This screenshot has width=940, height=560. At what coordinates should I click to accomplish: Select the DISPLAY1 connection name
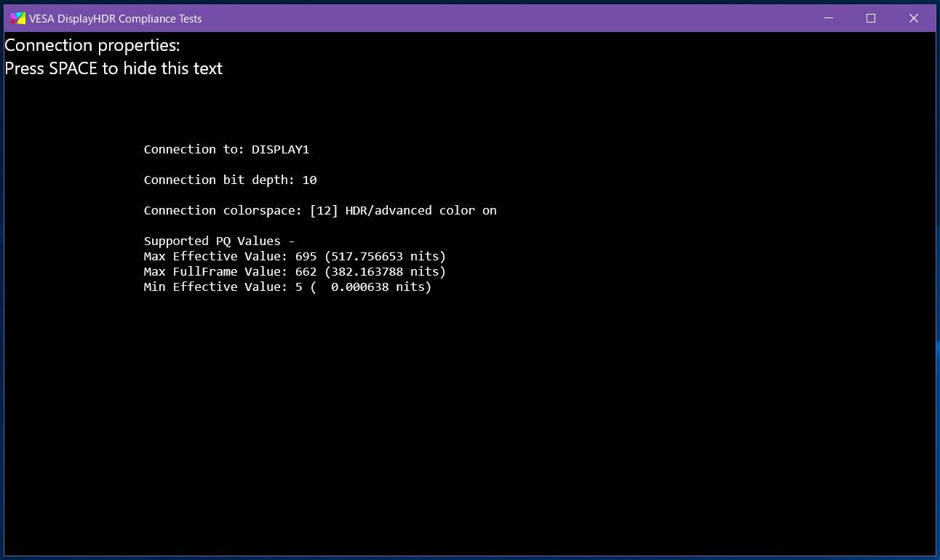point(281,149)
